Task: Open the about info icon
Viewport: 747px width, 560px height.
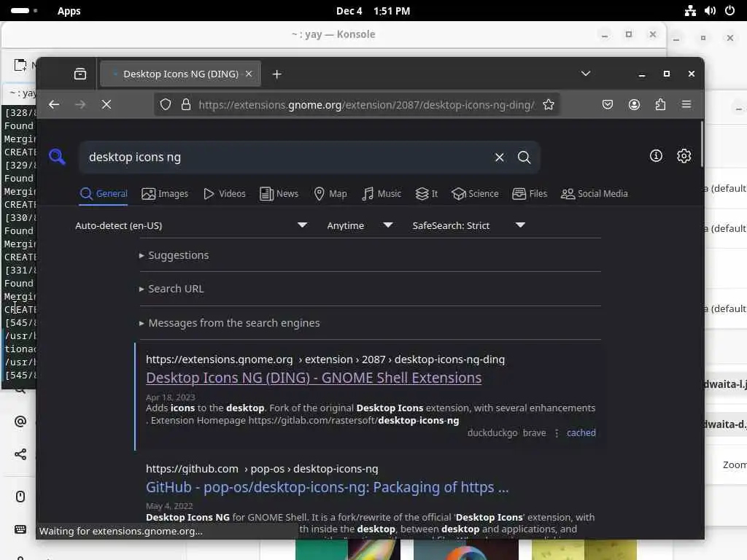Action: 656,156
